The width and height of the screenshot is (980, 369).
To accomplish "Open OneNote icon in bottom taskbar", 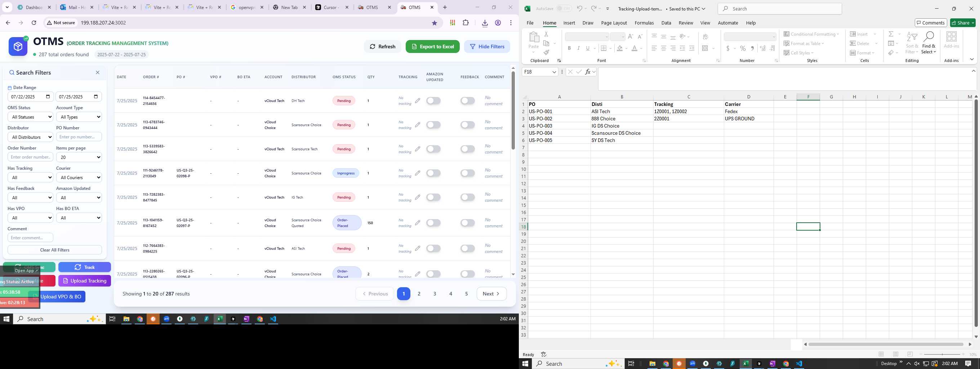I will (772, 364).
